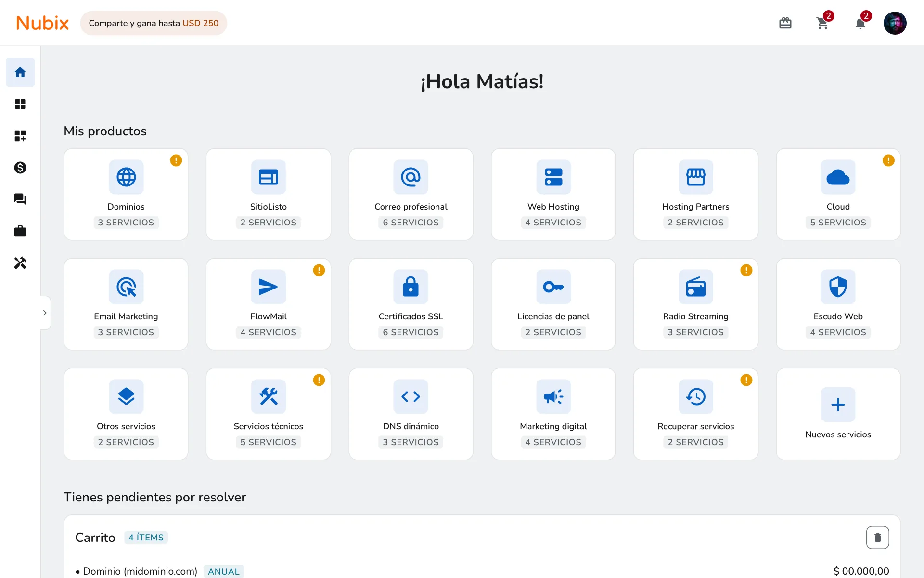
Task: Open the Email Marketing card
Action: click(x=126, y=304)
